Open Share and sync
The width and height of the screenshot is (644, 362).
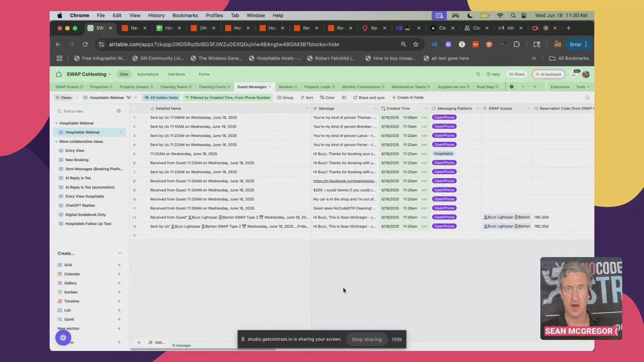click(x=369, y=98)
